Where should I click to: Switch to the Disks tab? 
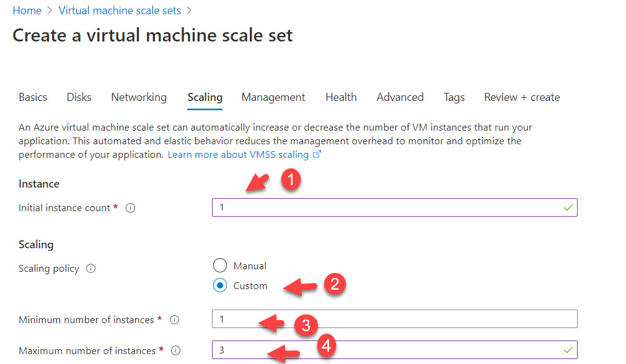tap(79, 97)
